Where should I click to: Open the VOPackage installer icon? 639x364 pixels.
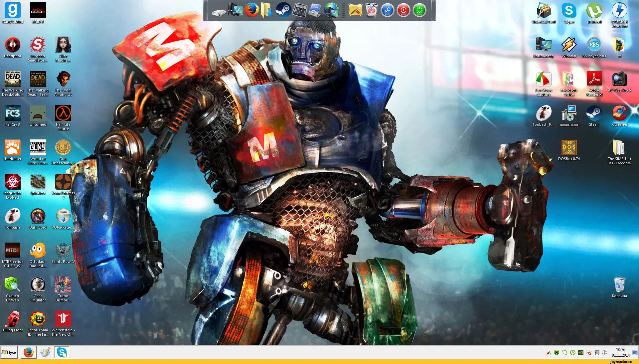click(x=63, y=219)
